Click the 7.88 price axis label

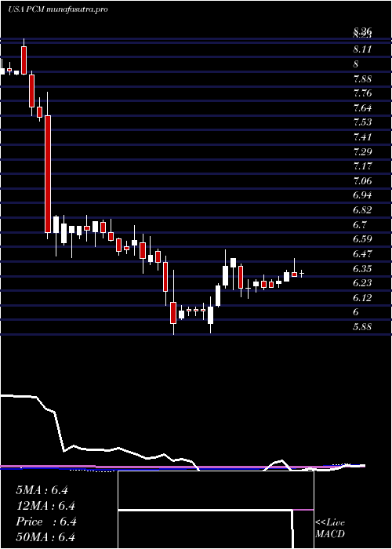tap(362, 78)
